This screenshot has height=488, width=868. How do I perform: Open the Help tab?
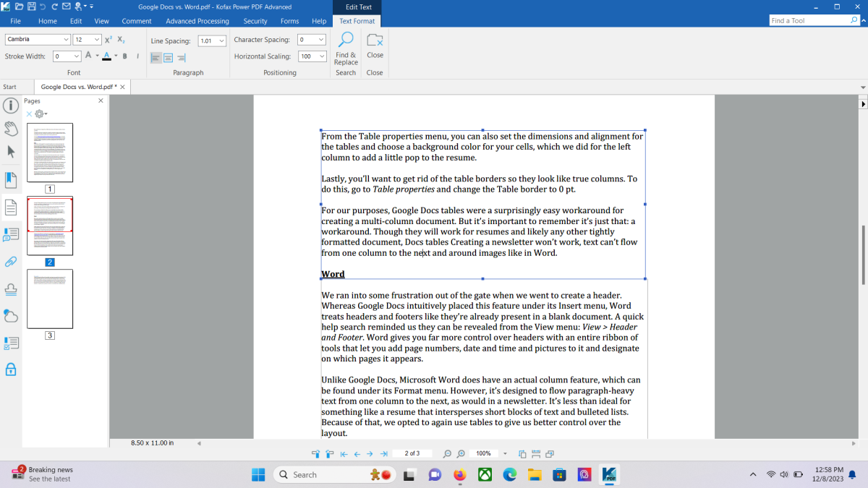click(x=319, y=21)
